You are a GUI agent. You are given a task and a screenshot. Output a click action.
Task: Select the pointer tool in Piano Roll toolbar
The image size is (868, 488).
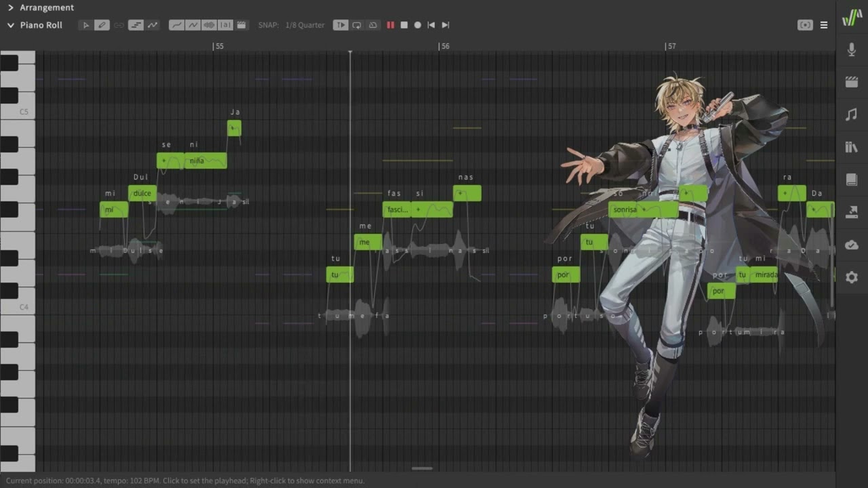coord(85,25)
